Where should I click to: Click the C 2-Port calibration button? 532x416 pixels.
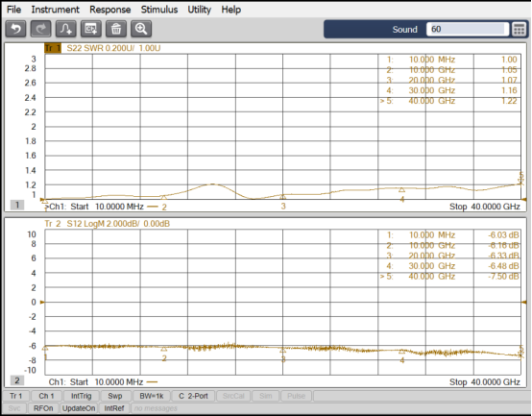pyautogui.click(x=193, y=396)
